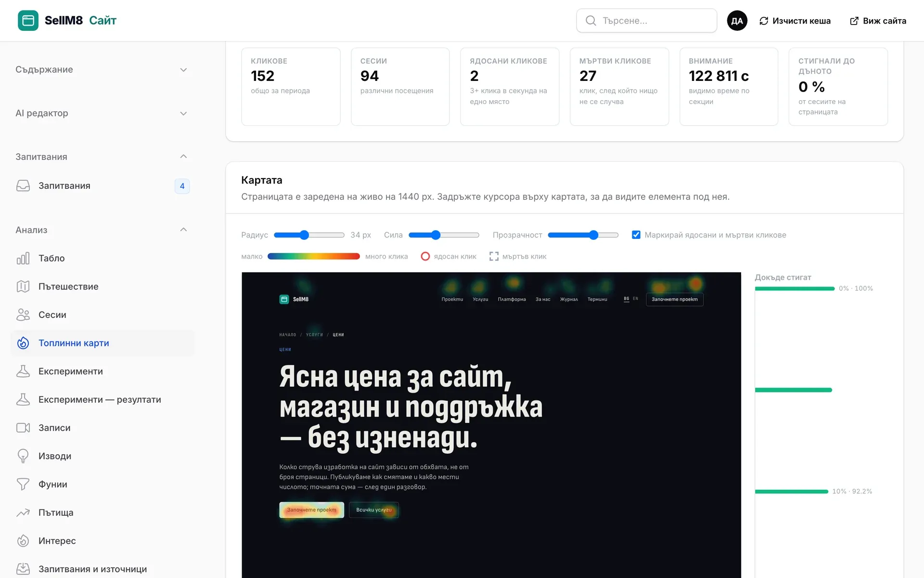
Task: Adjust the Радиус slider
Action: (309, 235)
